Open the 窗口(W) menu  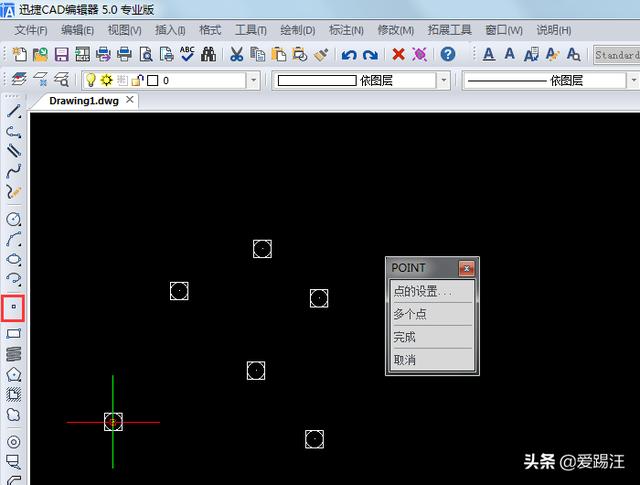504,30
